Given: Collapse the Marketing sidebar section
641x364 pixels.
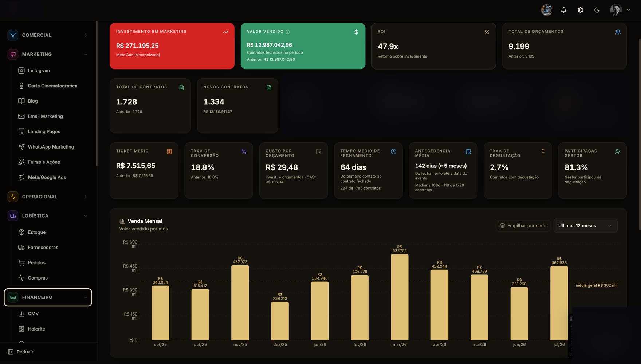Looking at the screenshot, I should 48,54.
